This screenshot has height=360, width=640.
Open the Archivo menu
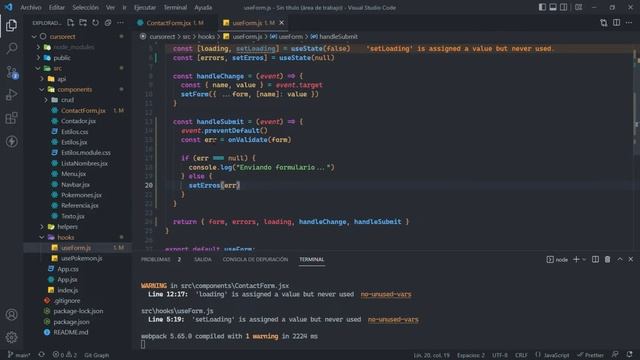31,7
